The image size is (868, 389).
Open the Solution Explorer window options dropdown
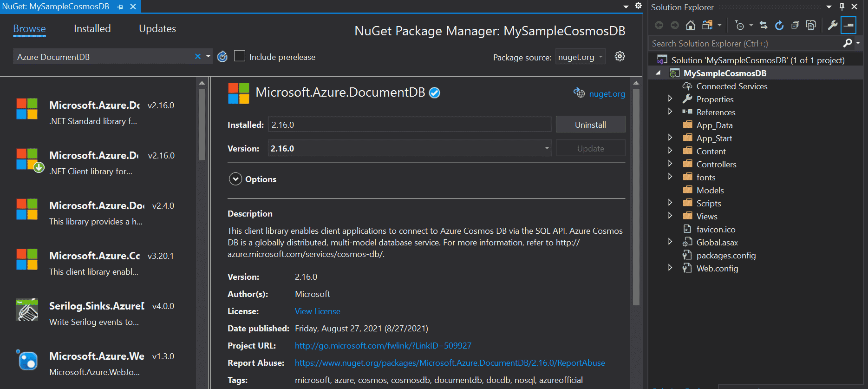pyautogui.click(x=829, y=7)
